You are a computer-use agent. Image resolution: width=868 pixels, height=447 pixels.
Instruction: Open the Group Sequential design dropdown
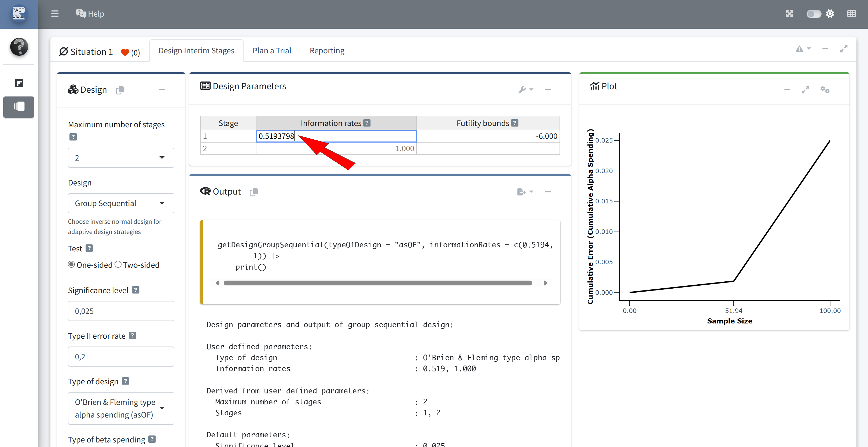121,203
